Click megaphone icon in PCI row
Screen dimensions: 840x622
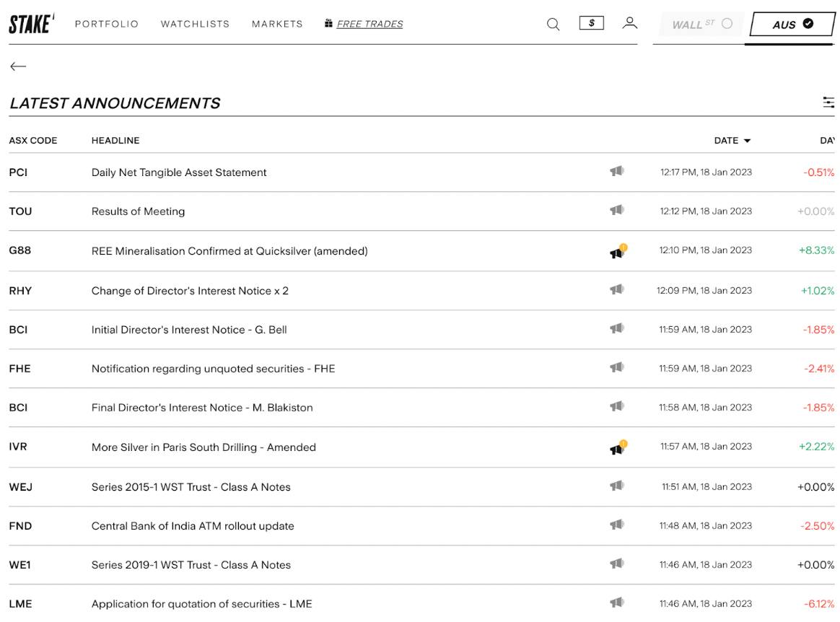point(617,172)
